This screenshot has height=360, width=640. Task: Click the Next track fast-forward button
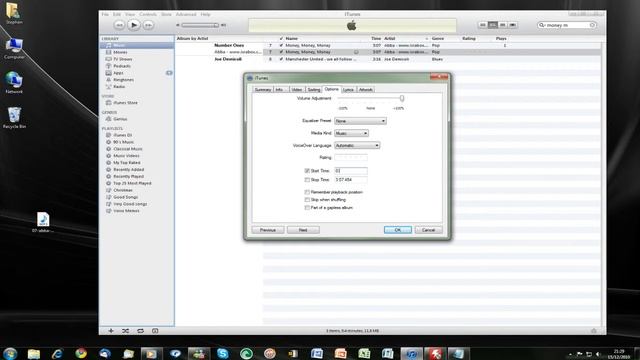click(148, 25)
